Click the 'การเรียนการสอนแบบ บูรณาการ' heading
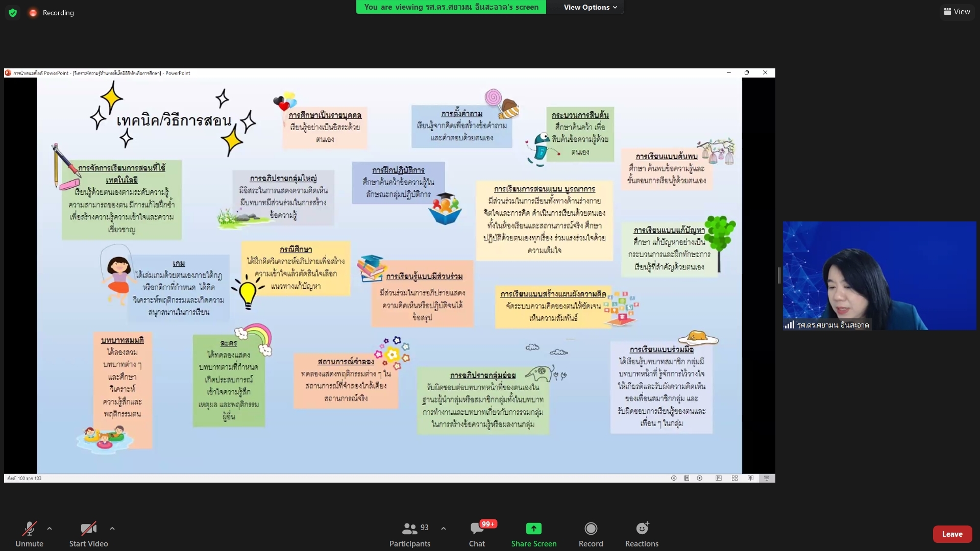Screen dimensions: 980x551 pyautogui.click(x=545, y=189)
